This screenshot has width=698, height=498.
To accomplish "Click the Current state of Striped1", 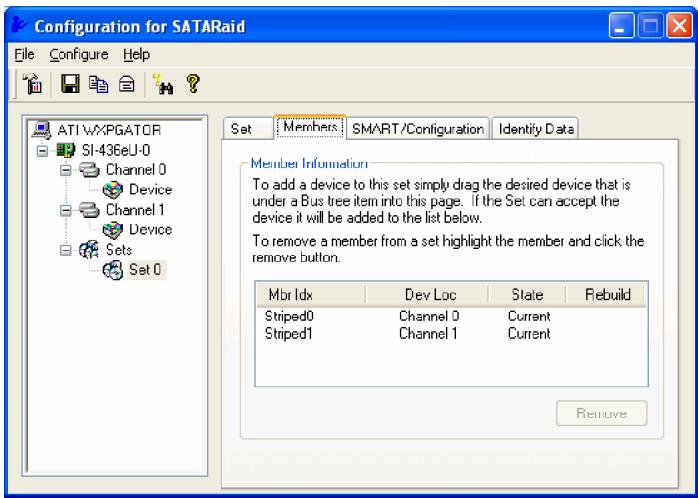I will [529, 334].
